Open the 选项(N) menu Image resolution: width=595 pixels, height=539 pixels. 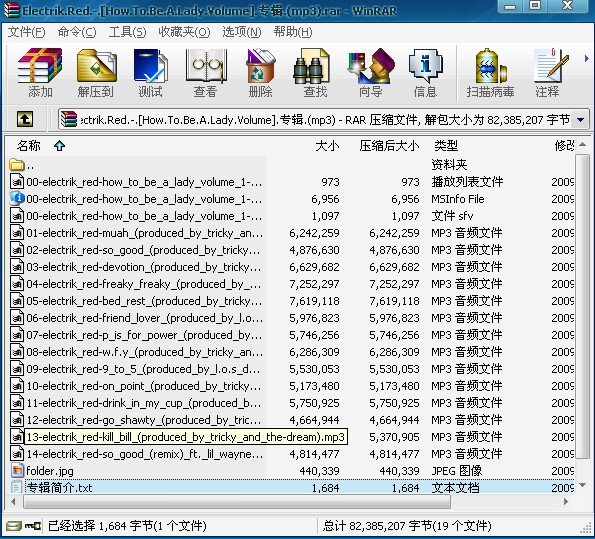[242, 32]
